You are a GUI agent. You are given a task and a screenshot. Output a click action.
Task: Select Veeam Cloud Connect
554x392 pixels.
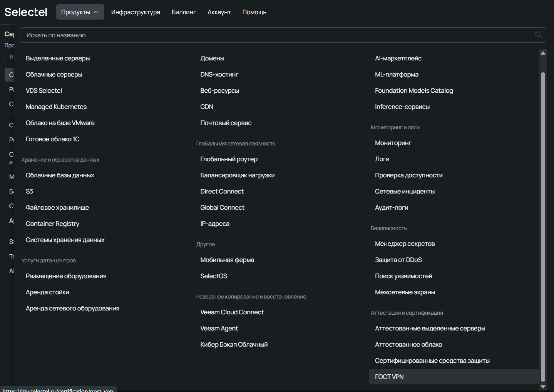pos(232,312)
